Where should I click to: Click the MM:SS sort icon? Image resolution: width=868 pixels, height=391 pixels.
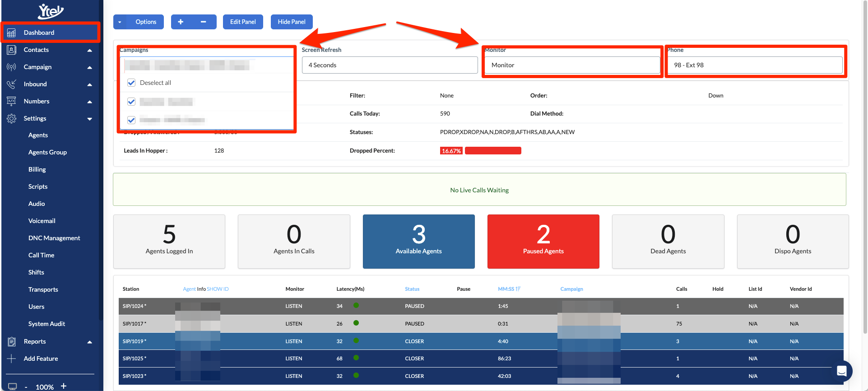[x=518, y=289]
